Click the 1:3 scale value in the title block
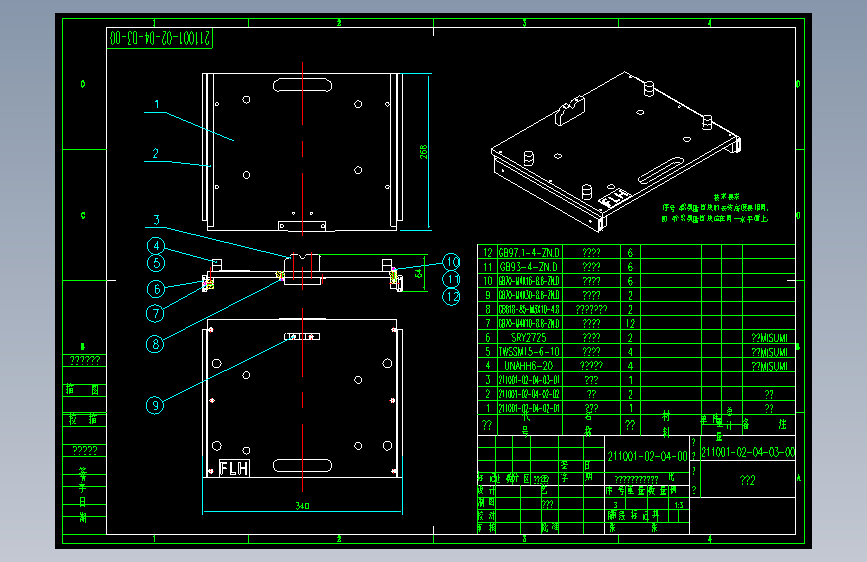Viewport: 867px width, 562px height. tap(679, 505)
